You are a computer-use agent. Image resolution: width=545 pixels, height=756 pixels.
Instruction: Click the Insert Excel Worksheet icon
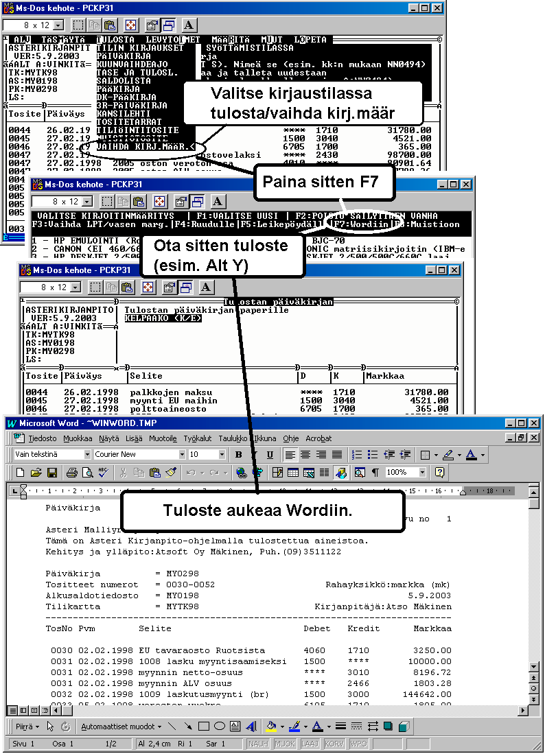tap(309, 473)
